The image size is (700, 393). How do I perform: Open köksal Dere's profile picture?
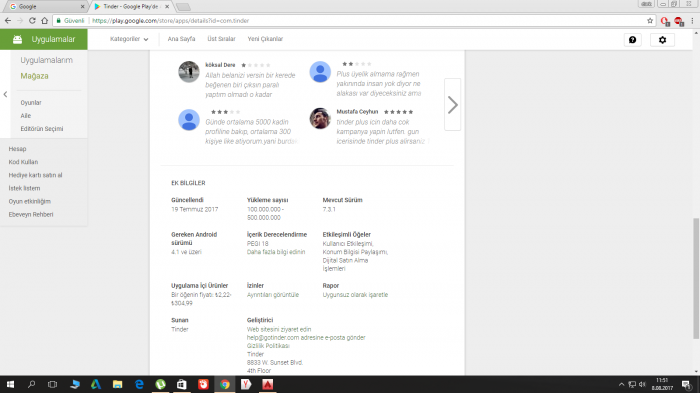pyautogui.click(x=189, y=72)
